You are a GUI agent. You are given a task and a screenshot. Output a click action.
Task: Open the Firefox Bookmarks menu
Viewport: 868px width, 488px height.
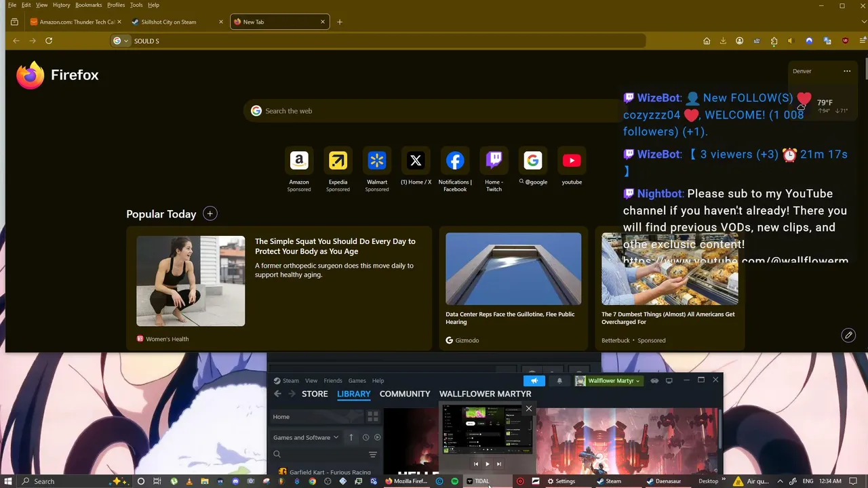pyautogui.click(x=88, y=5)
